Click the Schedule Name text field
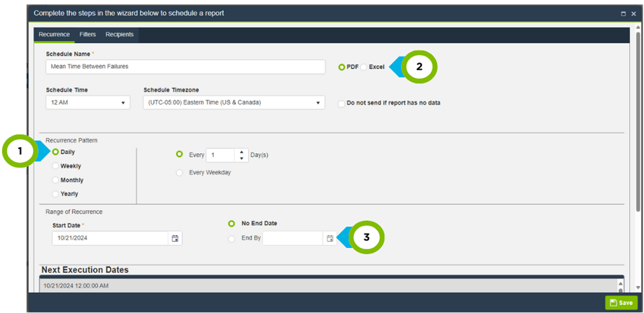644x313 pixels. pyautogui.click(x=186, y=66)
